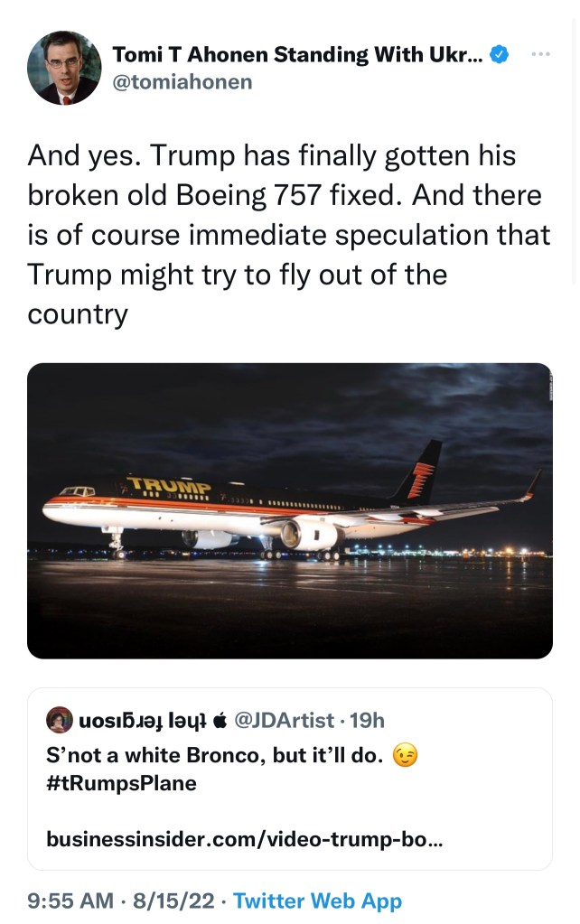The image size is (580, 924).
Task: Click the 9:55 AM tweet time
Action: 71,901
